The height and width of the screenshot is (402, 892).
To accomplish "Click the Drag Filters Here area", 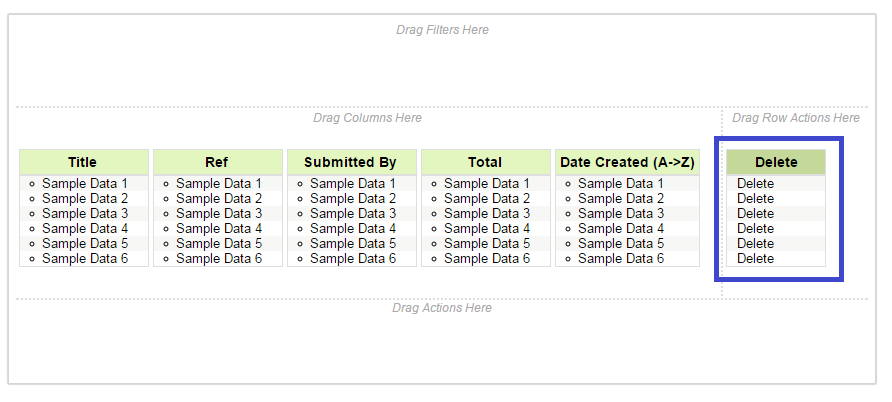I will click(442, 30).
